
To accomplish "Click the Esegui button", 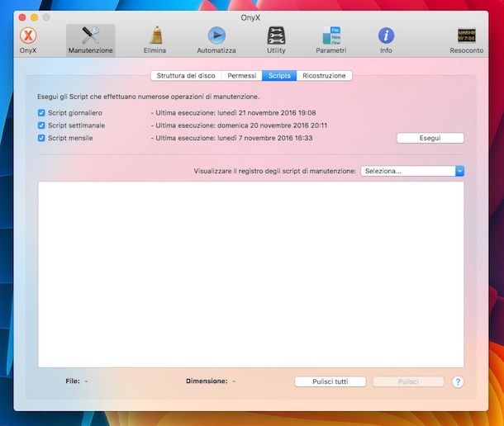I will click(x=430, y=138).
